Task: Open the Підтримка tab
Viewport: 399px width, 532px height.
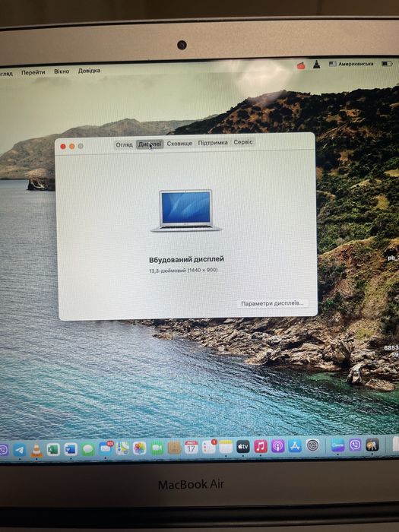Action: coord(213,143)
